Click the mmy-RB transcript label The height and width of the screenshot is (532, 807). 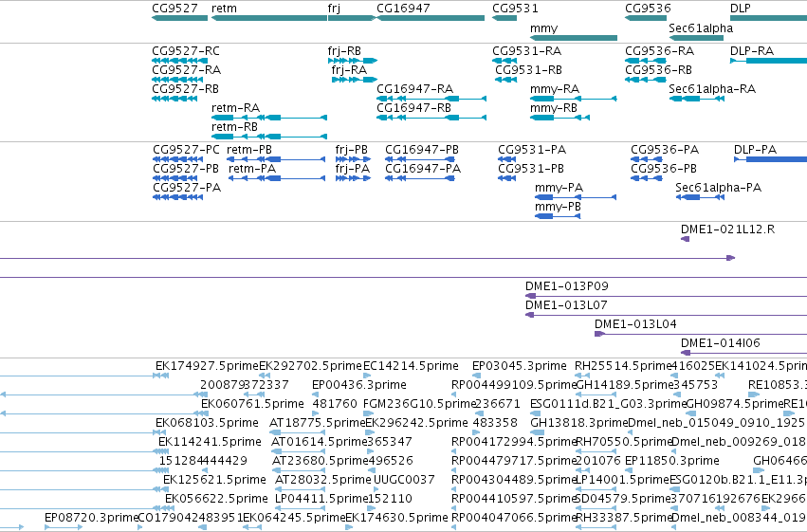pos(554,108)
